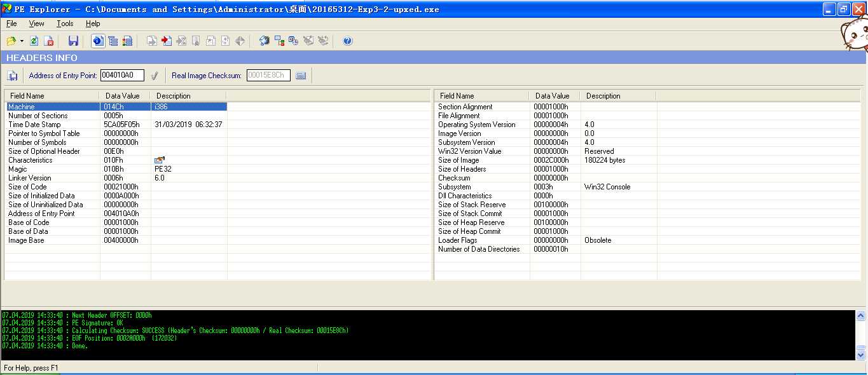868x375 pixels.
Task: Click right panel Field Name column header
Action: click(482, 96)
